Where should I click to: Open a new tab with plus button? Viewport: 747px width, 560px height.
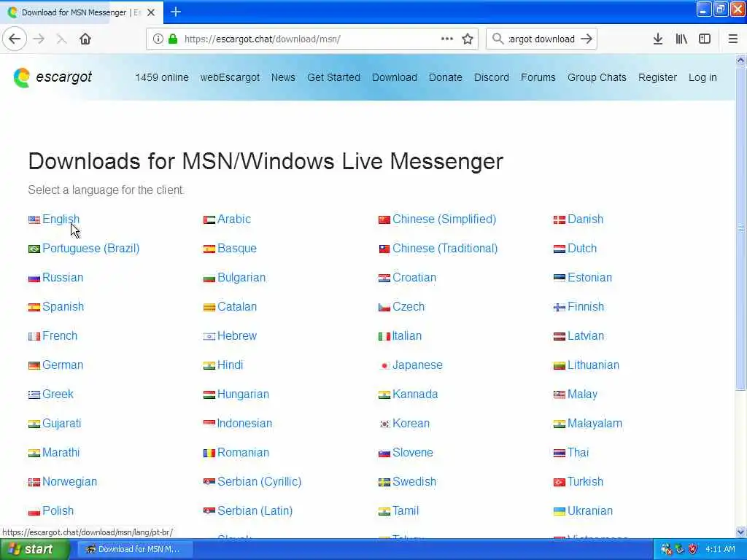[176, 12]
